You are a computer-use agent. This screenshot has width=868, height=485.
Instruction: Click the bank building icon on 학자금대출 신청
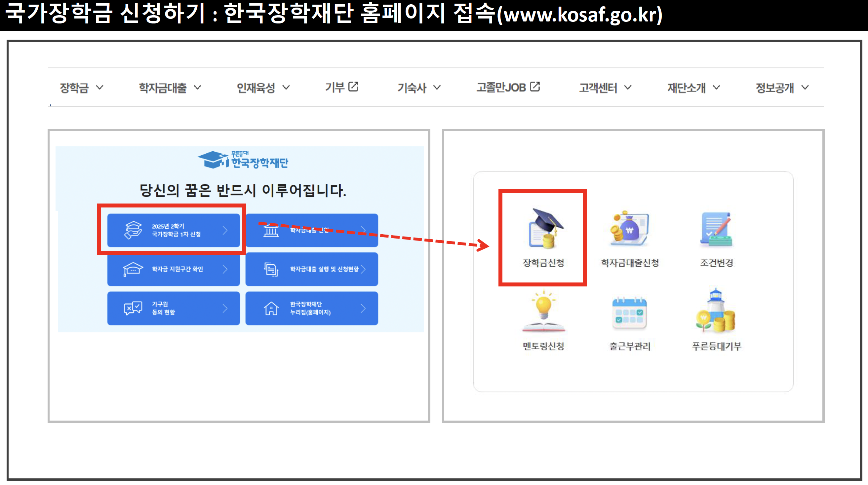pyautogui.click(x=271, y=230)
